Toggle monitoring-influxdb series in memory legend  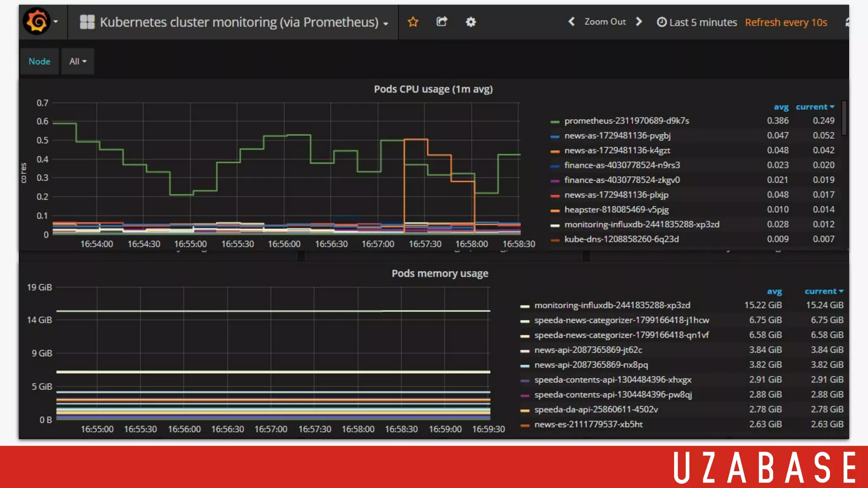[x=612, y=305]
